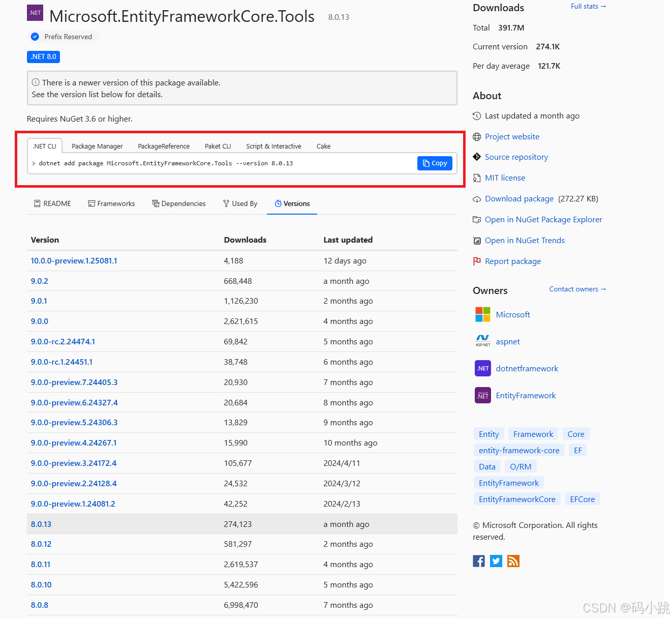
Task: Open the README tab
Action: tap(52, 203)
